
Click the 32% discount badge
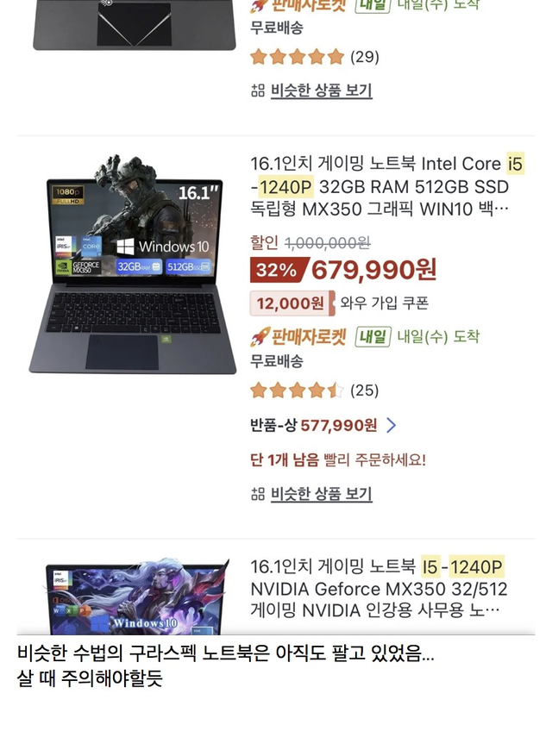tap(277, 270)
